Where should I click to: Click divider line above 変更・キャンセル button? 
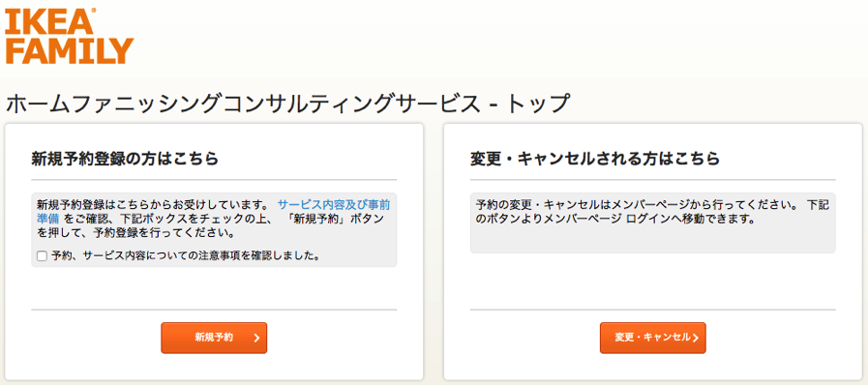click(652, 310)
